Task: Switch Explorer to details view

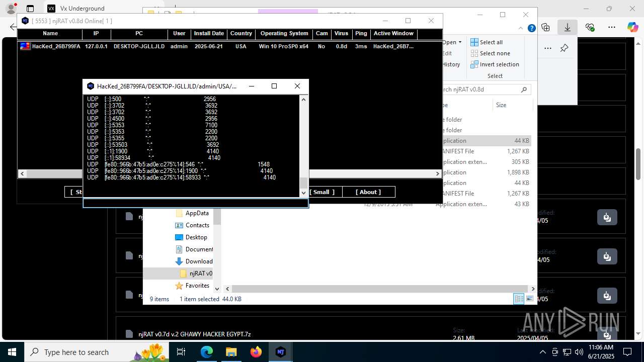Action: click(x=519, y=299)
